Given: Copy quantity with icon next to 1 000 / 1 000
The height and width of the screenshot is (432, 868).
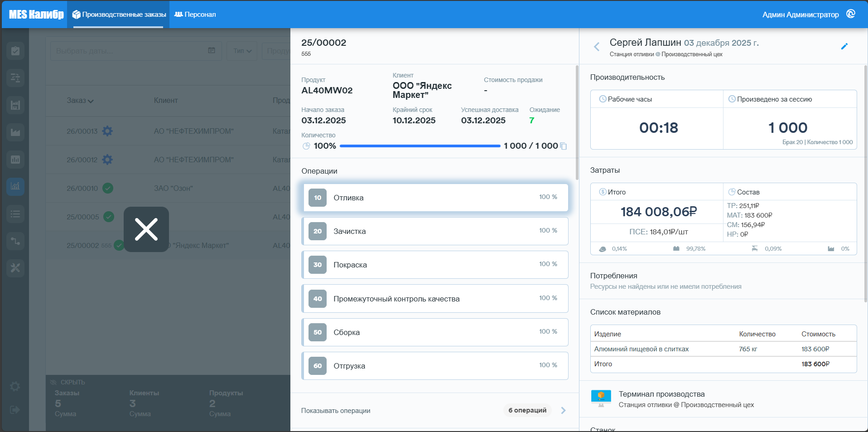Looking at the screenshot, I should 564,146.
